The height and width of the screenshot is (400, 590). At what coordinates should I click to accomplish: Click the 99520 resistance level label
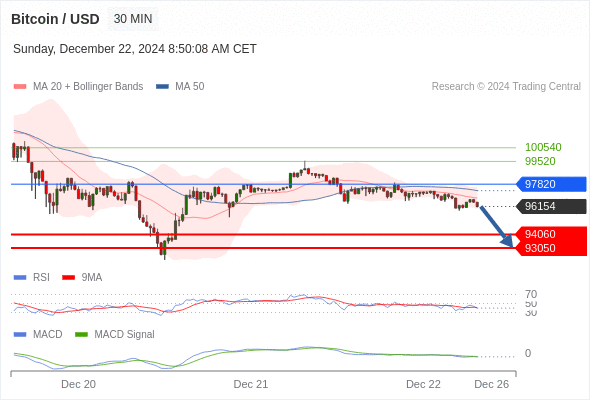click(x=540, y=161)
